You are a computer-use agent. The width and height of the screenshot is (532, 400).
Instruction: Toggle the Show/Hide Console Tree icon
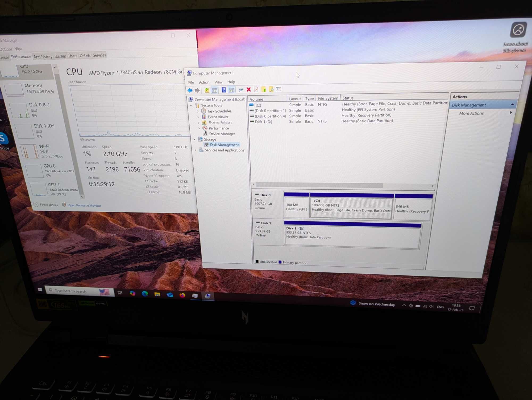click(214, 90)
